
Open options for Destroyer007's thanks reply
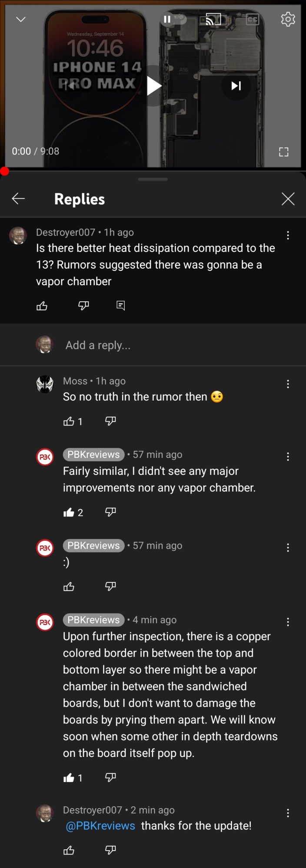[x=288, y=813]
